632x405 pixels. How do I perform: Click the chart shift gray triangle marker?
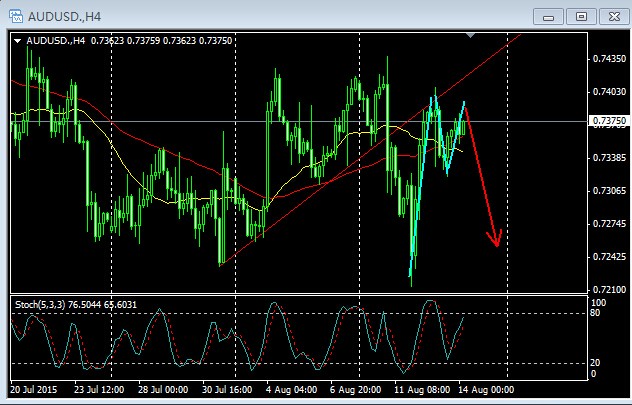click(x=470, y=35)
